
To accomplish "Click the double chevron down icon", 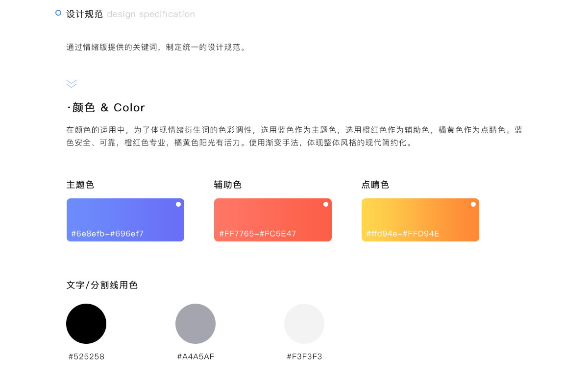I will pos(72,84).
